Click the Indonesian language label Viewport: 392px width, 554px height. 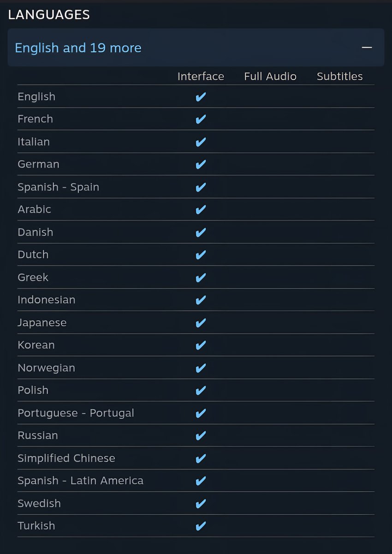(46, 300)
